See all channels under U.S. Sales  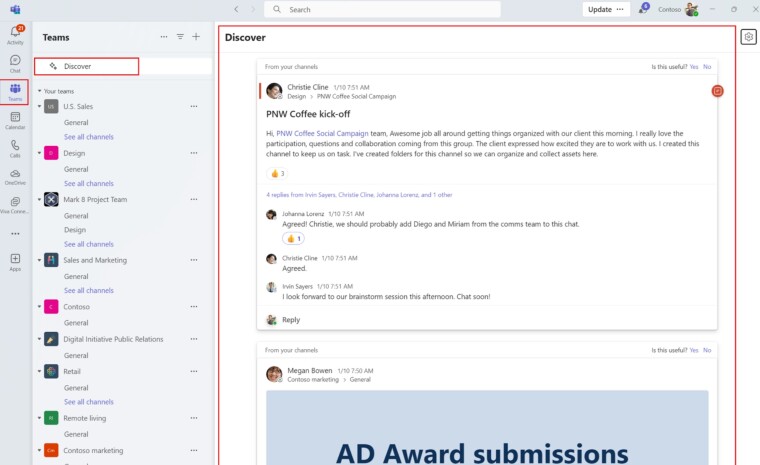click(x=89, y=137)
